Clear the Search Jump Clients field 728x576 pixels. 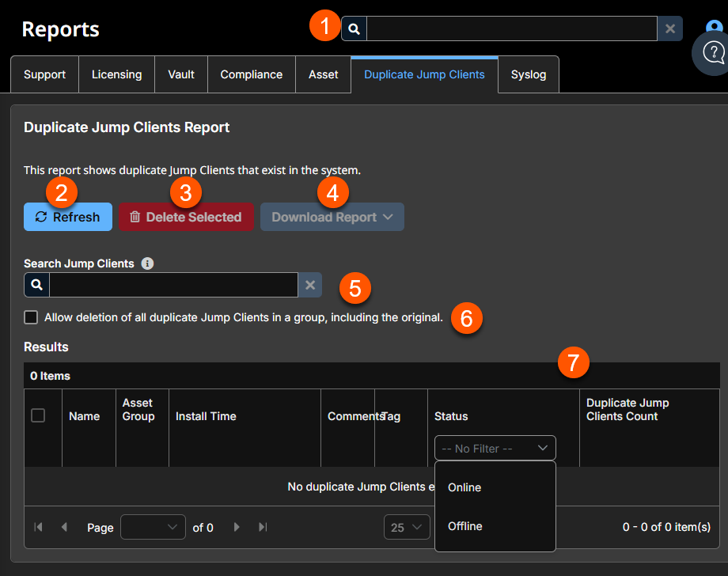[x=310, y=285]
